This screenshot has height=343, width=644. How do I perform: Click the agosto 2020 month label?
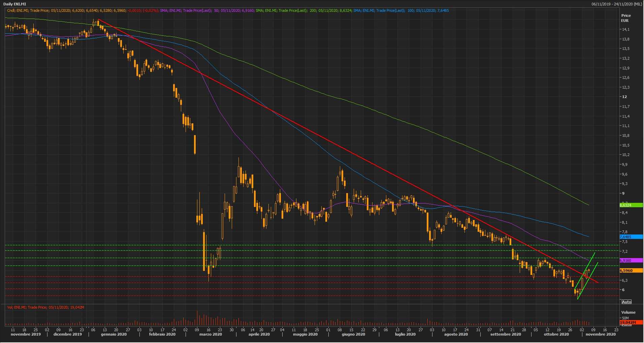click(456, 335)
